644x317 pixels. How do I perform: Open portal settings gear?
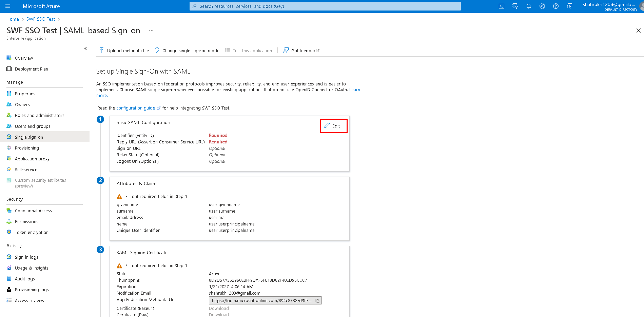(x=542, y=6)
